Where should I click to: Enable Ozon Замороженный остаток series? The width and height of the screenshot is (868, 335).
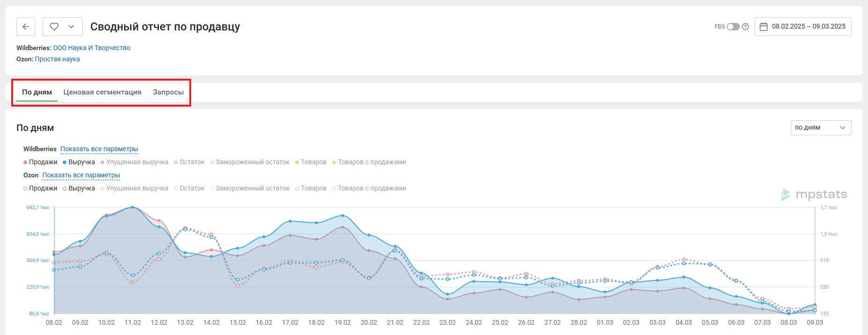pos(250,188)
